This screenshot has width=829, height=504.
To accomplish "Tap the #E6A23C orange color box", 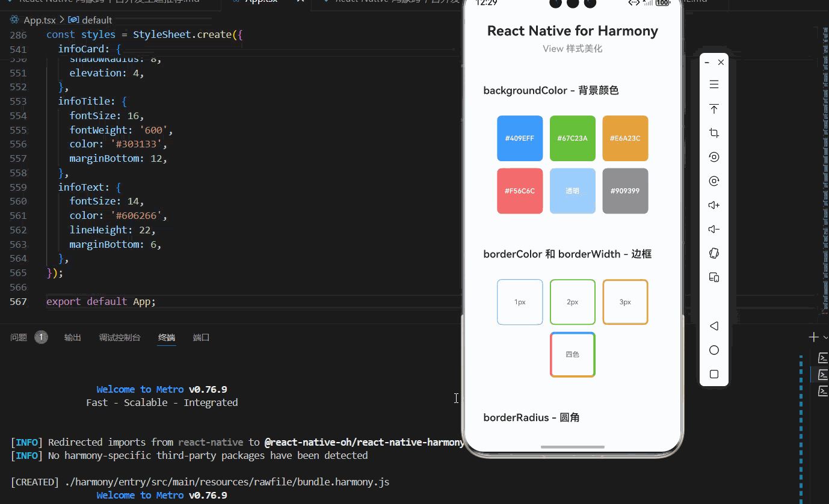I will (625, 138).
